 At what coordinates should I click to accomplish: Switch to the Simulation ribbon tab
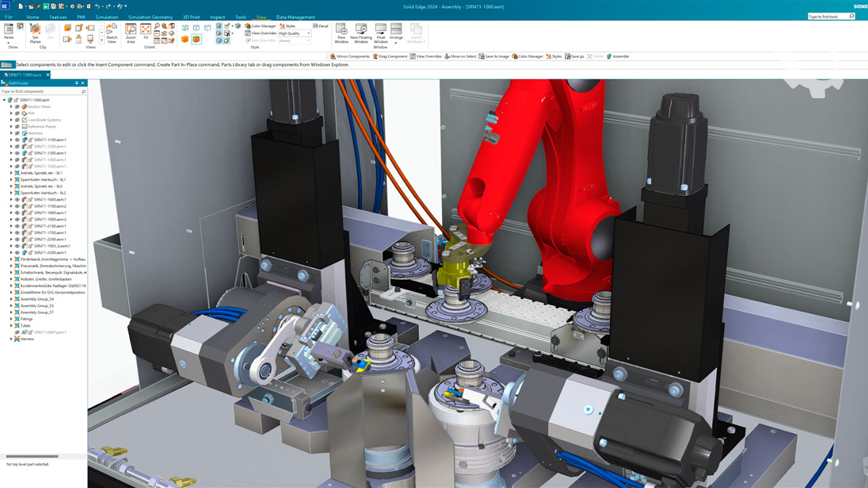(106, 17)
